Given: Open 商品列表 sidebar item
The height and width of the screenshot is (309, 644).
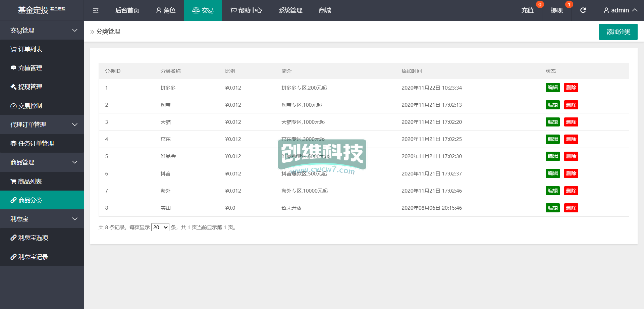Looking at the screenshot, I should click(30, 182).
